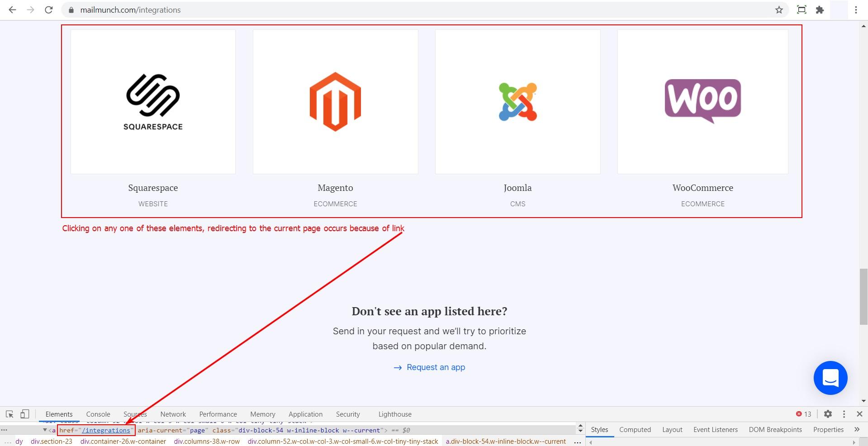The image size is (868, 446).
Task: Close the DevTools panel
Action: coord(859,414)
